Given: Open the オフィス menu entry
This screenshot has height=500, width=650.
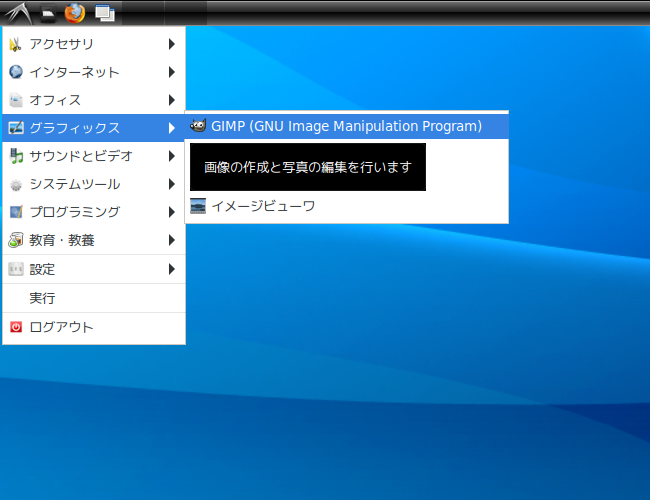Looking at the screenshot, I should coord(94,100).
